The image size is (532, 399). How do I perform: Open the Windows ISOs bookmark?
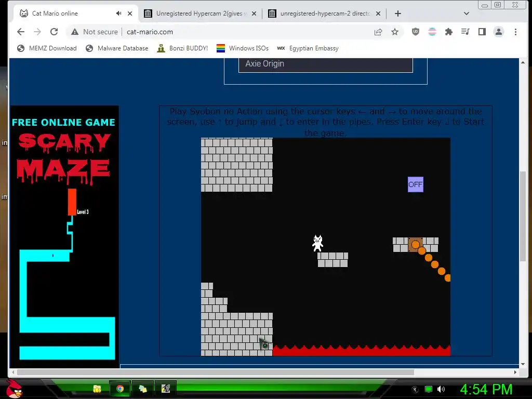243,48
